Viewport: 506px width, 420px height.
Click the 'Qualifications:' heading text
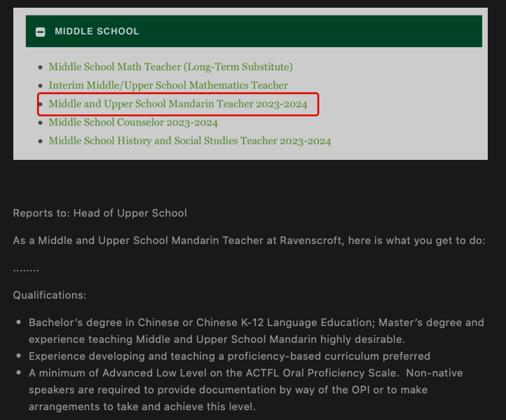pos(50,295)
